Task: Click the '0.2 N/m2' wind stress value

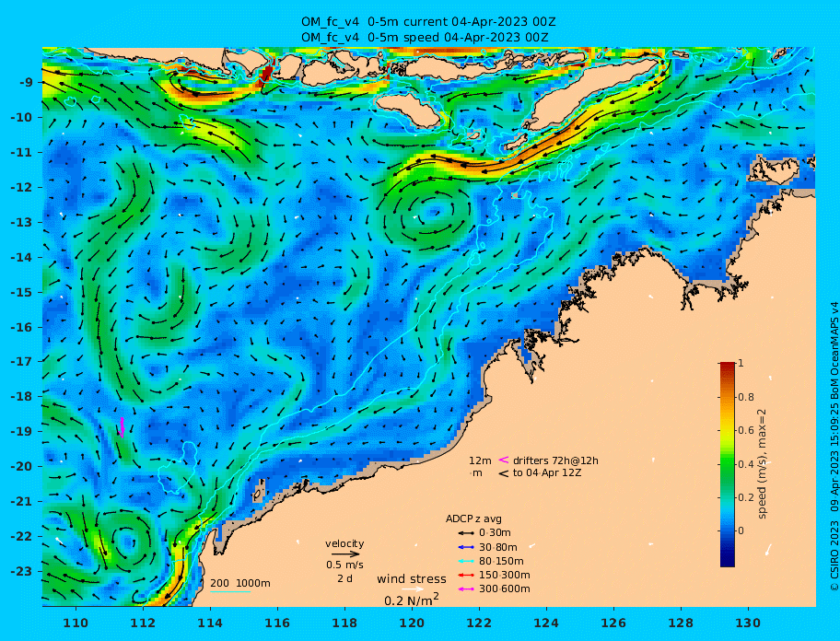Action: click(x=412, y=600)
